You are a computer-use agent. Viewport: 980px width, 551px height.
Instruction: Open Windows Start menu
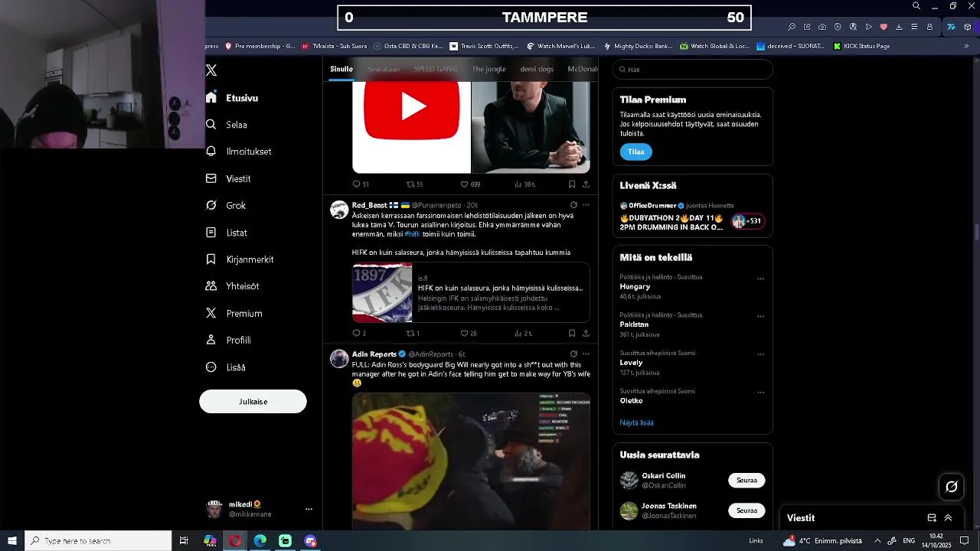12,541
